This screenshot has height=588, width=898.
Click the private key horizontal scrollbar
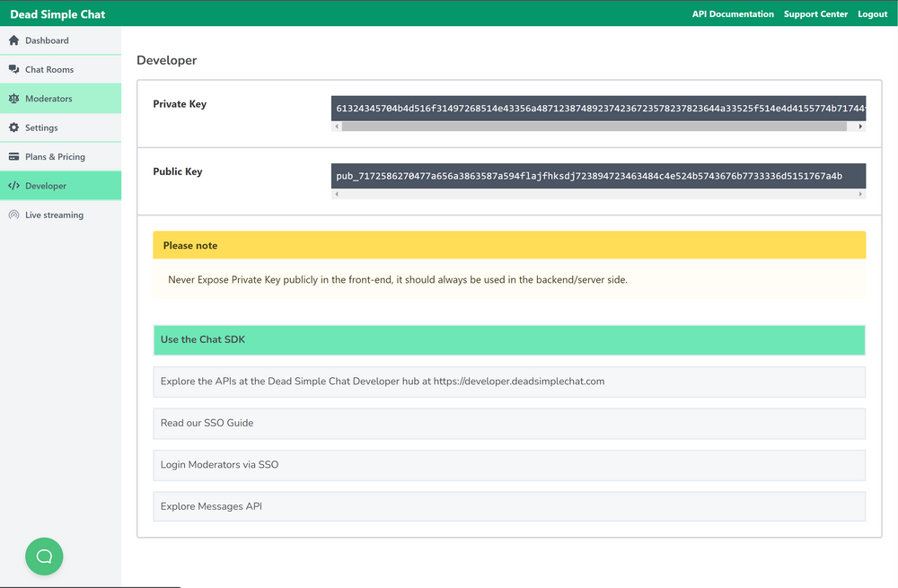[593, 127]
